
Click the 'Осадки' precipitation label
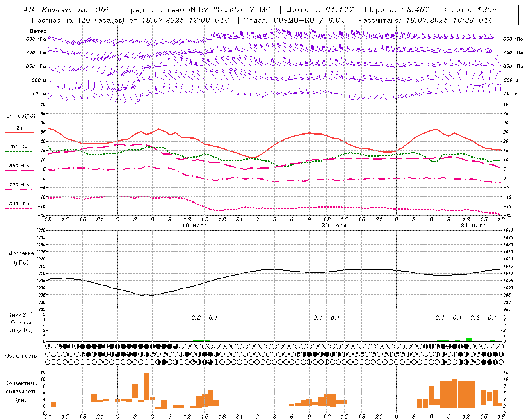(x=21, y=322)
